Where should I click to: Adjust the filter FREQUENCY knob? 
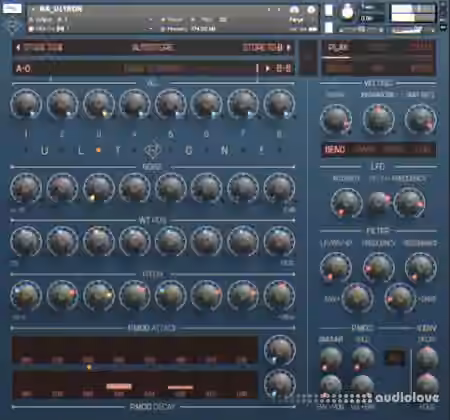point(378,267)
